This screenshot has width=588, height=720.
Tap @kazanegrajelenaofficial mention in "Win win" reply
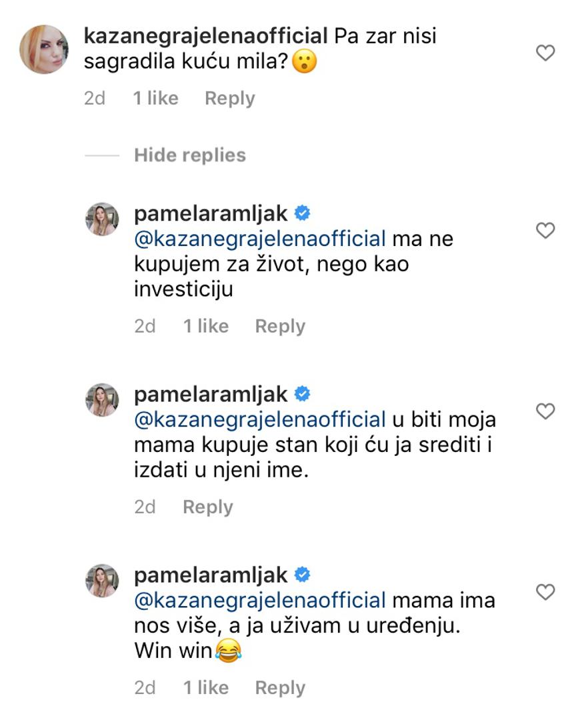click(260, 600)
